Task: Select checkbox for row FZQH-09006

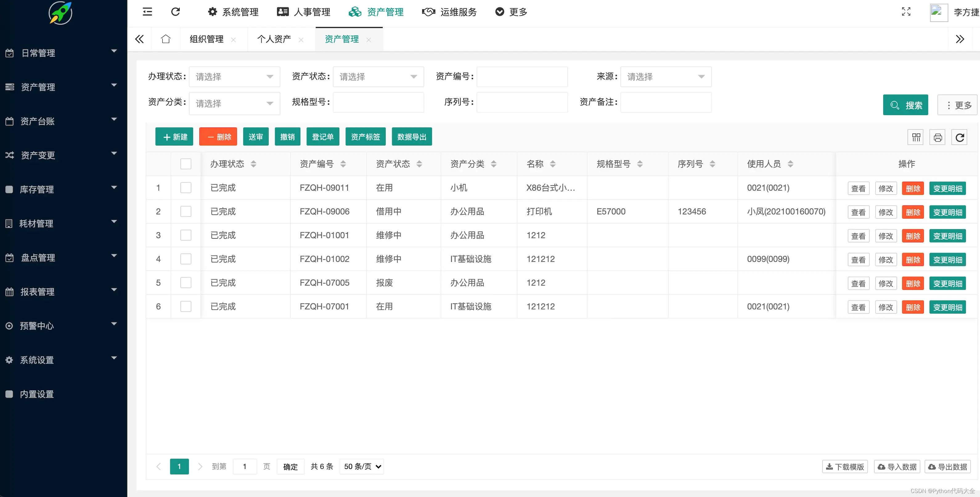Action: [186, 212]
